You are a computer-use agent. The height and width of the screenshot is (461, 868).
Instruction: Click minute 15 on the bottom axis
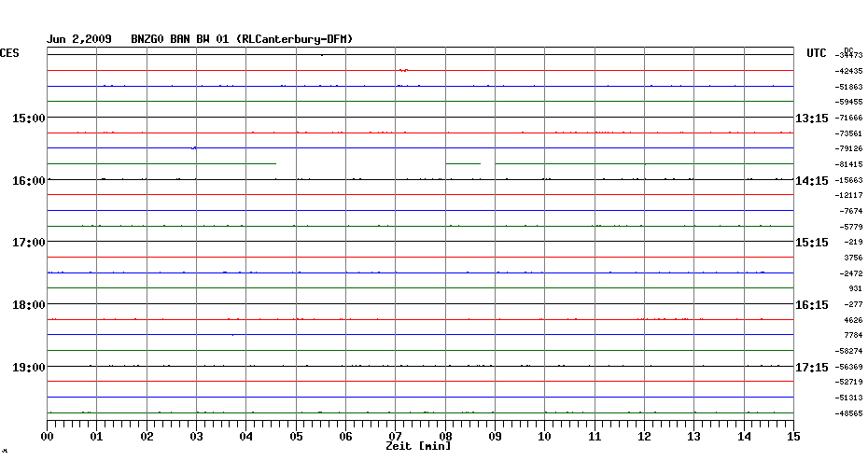[792, 436]
